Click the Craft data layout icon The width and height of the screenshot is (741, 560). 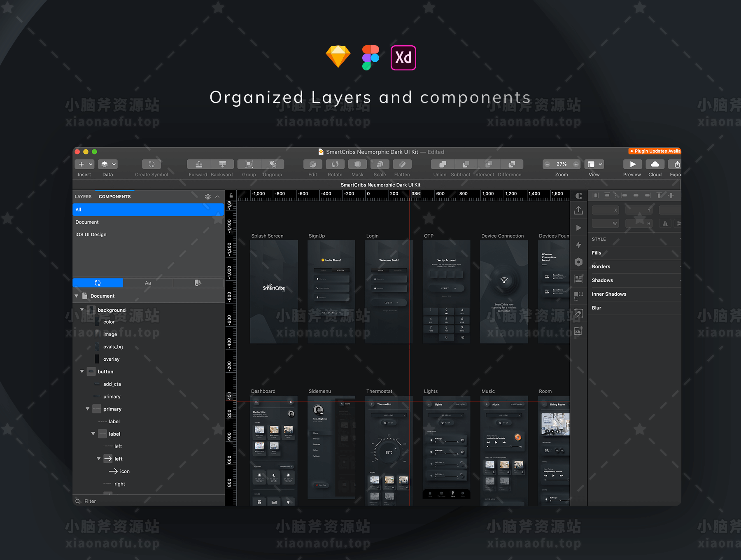[x=578, y=279]
